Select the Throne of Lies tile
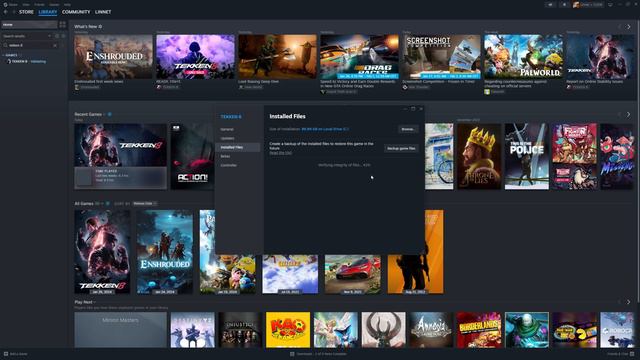Image resolution: width=640 pixels, height=360 pixels. (479, 156)
